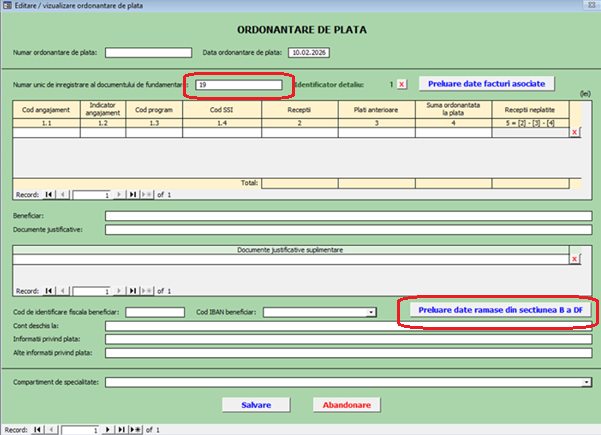Viewport: 601px width, 435px height.
Task: Click record number box in bottom form navigator
Action: pos(80,430)
